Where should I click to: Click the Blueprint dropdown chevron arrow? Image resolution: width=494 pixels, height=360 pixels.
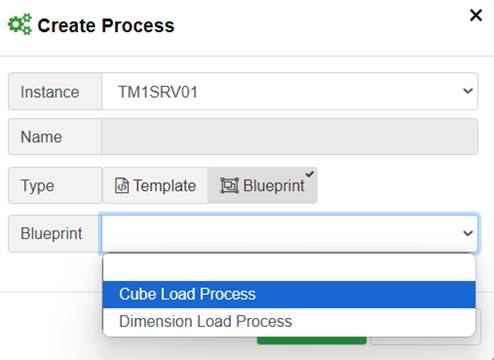tap(468, 233)
